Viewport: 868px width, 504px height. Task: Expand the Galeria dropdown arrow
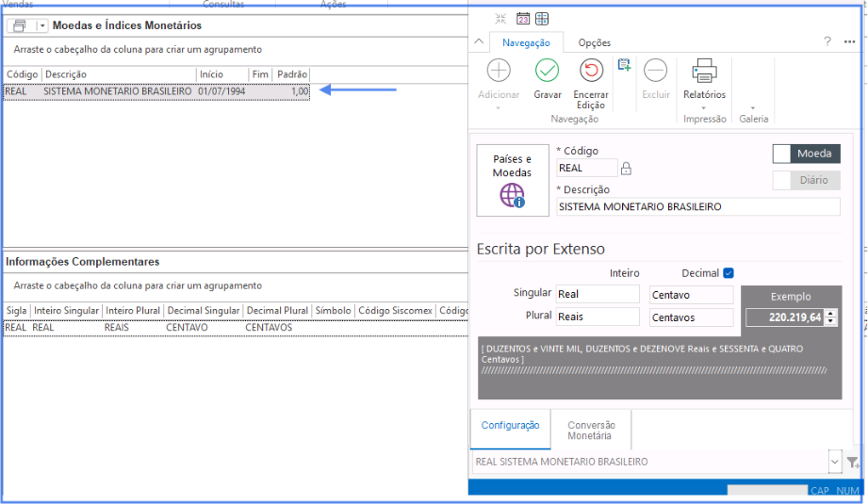[x=753, y=107]
